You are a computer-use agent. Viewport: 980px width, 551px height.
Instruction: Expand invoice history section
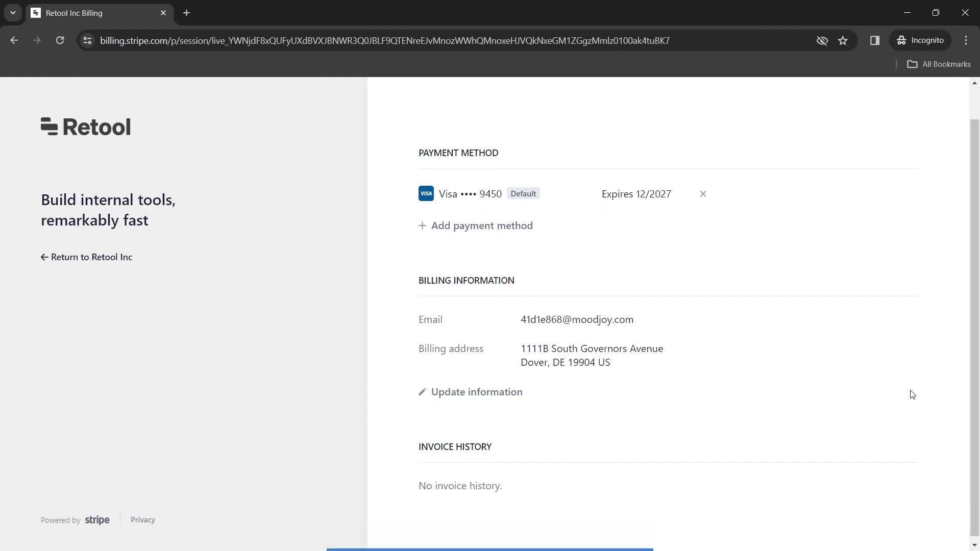(456, 446)
